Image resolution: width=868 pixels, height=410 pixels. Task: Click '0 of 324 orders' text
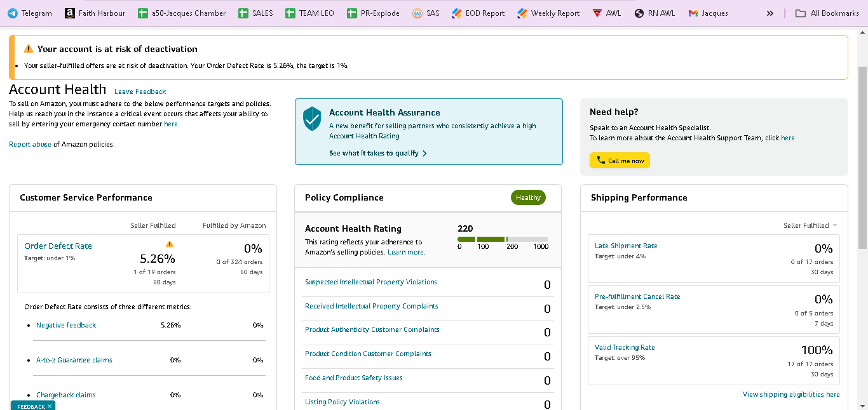point(240,261)
